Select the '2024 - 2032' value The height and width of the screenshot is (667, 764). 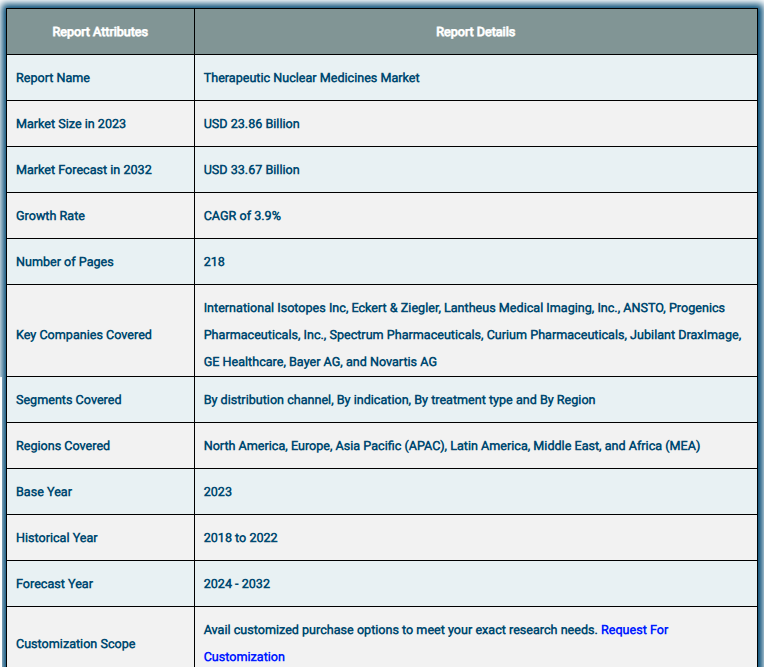[237, 584]
